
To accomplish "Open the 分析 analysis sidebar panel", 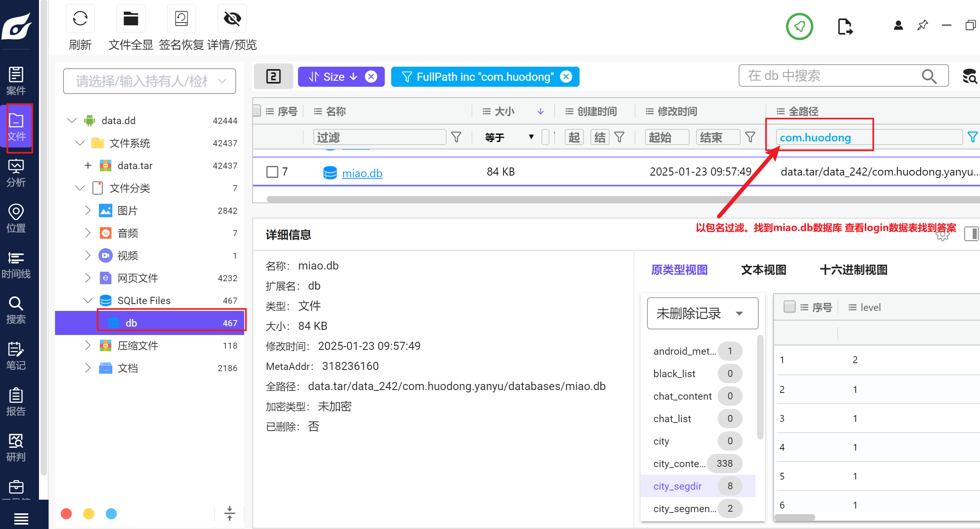I will [16, 173].
